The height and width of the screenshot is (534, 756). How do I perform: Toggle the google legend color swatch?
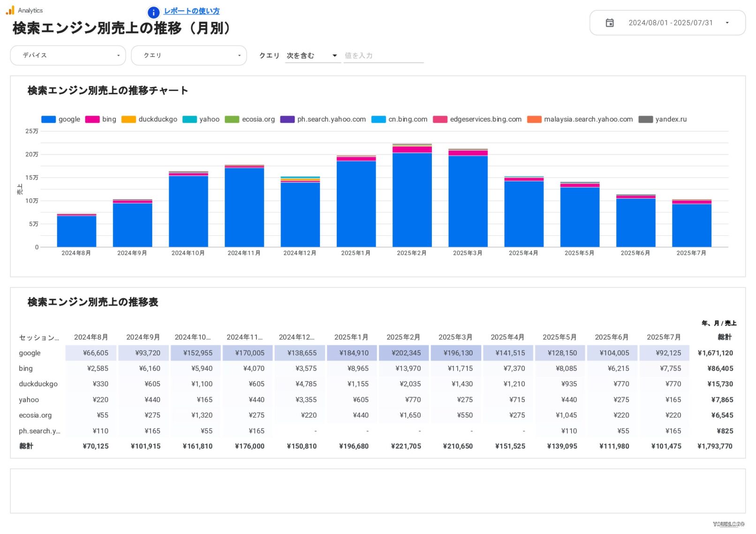[48, 120]
